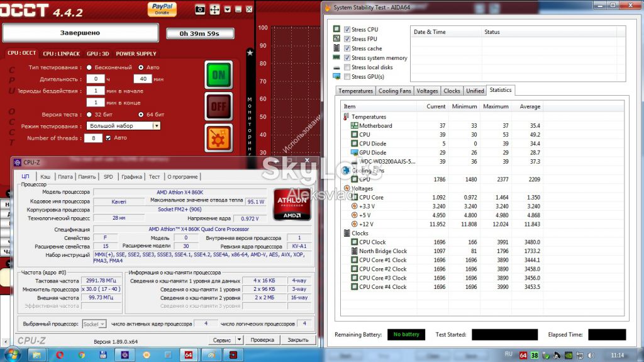Open the Voltages tab in AIDA64

point(427,91)
